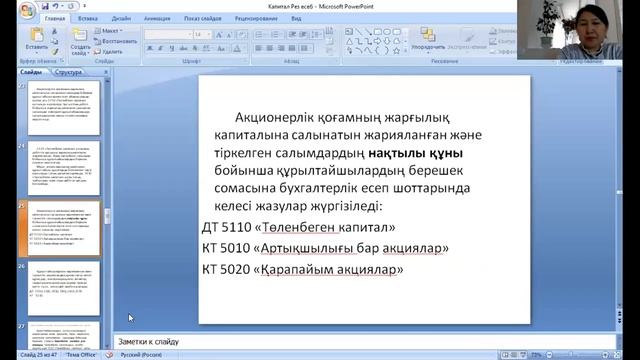Screen dimensions: 640x360
Task: Close the slides pane with X
Action: pos(106,72)
